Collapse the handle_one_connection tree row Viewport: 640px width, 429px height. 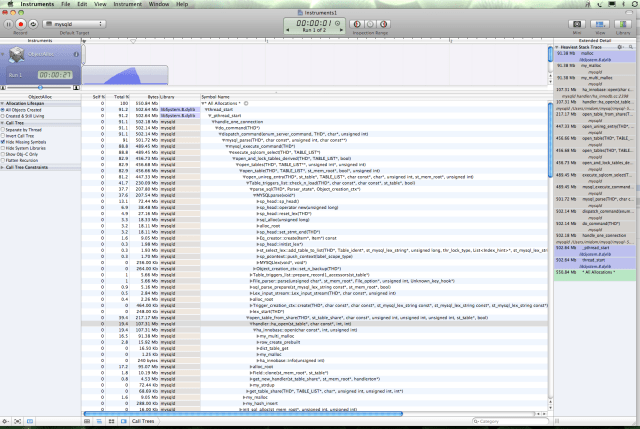click(x=213, y=122)
